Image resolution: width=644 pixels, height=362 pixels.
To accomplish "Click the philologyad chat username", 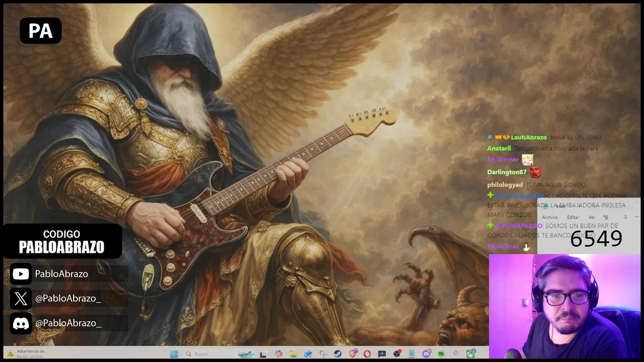I will point(505,185).
